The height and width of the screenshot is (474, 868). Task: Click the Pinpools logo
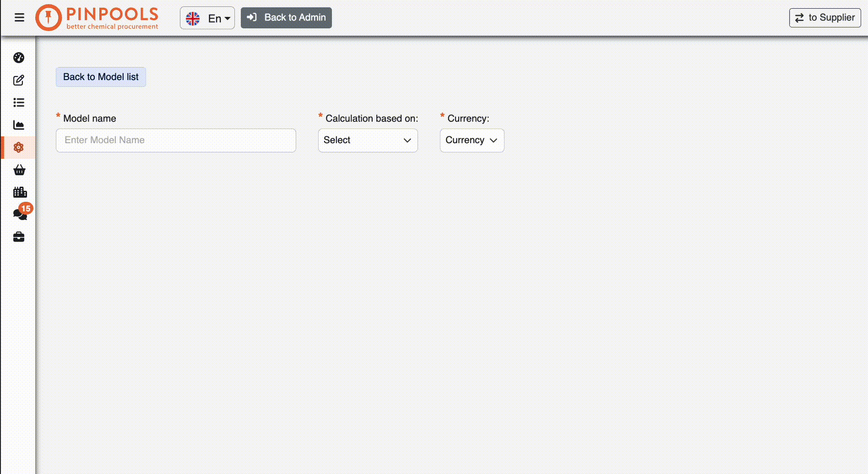(x=97, y=18)
